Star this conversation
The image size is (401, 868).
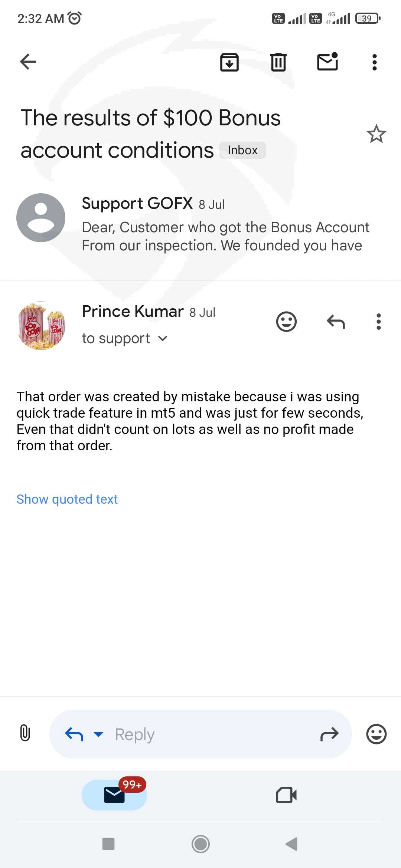point(376,134)
